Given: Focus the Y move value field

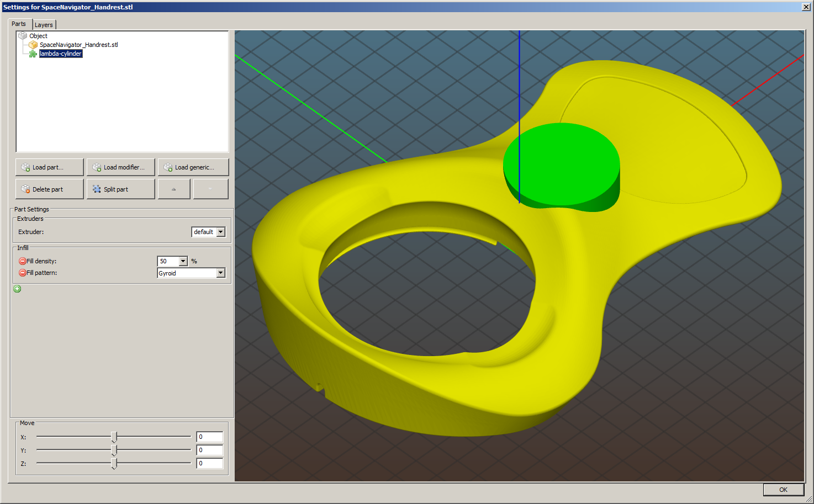Looking at the screenshot, I should [x=210, y=450].
